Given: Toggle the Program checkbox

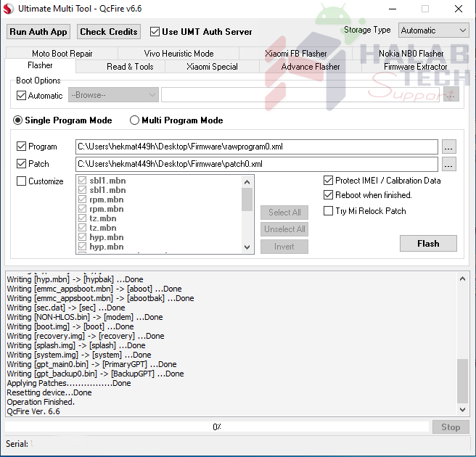Looking at the screenshot, I should coord(21,147).
